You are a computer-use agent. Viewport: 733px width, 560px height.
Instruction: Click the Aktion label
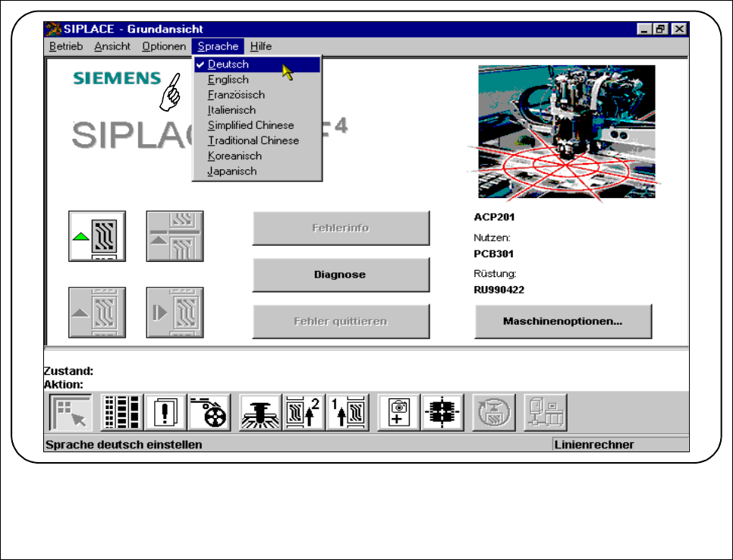pos(64,385)
